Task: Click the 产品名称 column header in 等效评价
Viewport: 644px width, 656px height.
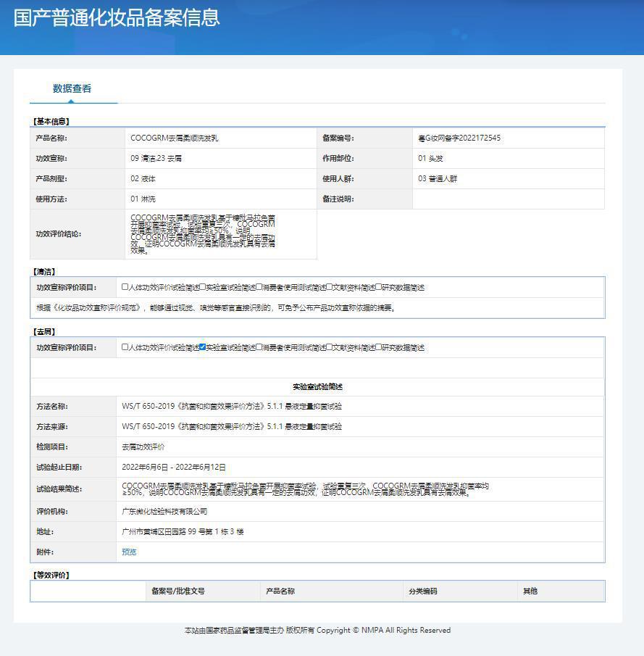Action: pyautogui.click(x=280, y=591)
